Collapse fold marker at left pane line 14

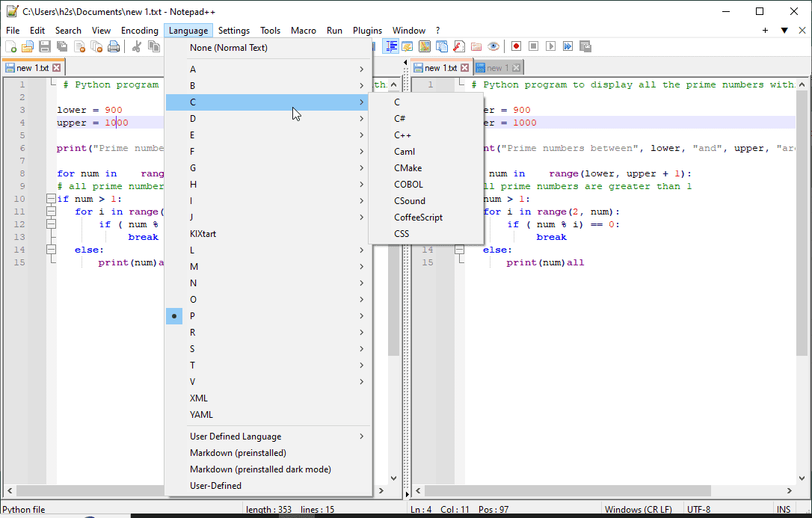coord(51,250)
